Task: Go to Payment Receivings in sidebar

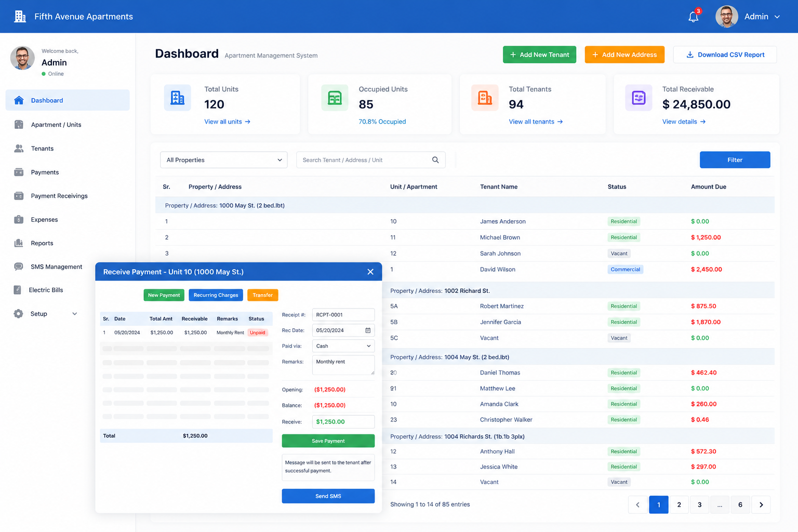Action: click(x=59, y=196)
